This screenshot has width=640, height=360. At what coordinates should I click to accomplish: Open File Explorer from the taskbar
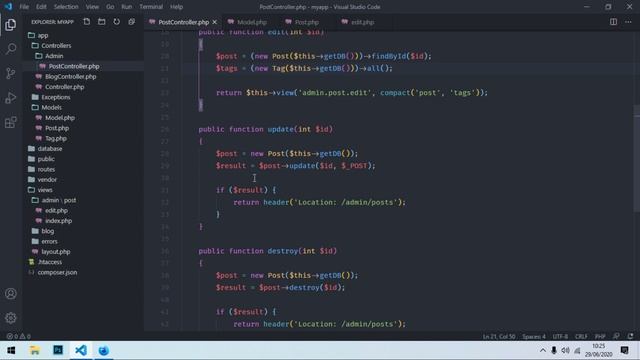tap(35, 350)
